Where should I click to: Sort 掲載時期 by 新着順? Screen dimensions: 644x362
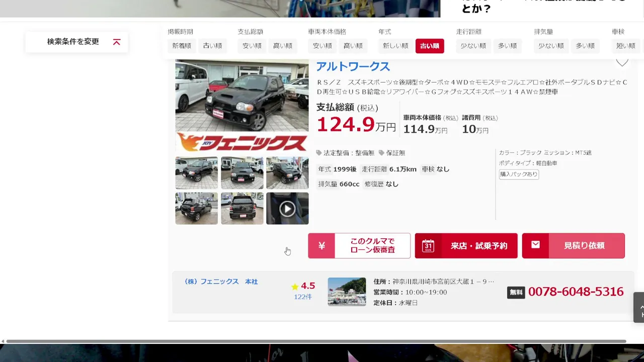[x=182, y=46]
